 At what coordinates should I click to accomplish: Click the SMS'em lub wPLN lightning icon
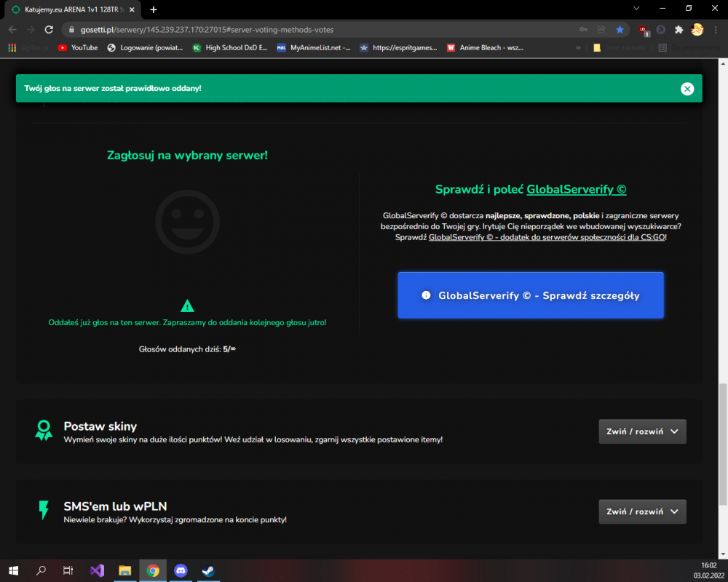coord(44,510)
